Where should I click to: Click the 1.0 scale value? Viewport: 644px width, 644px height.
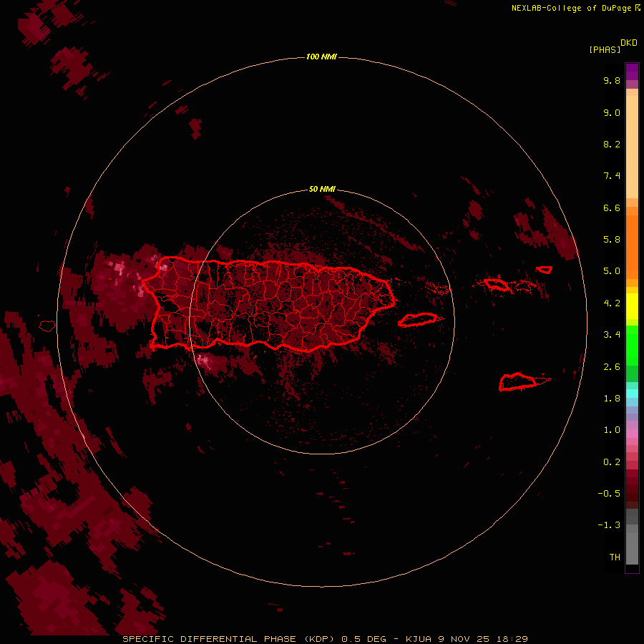coord(612,430)
